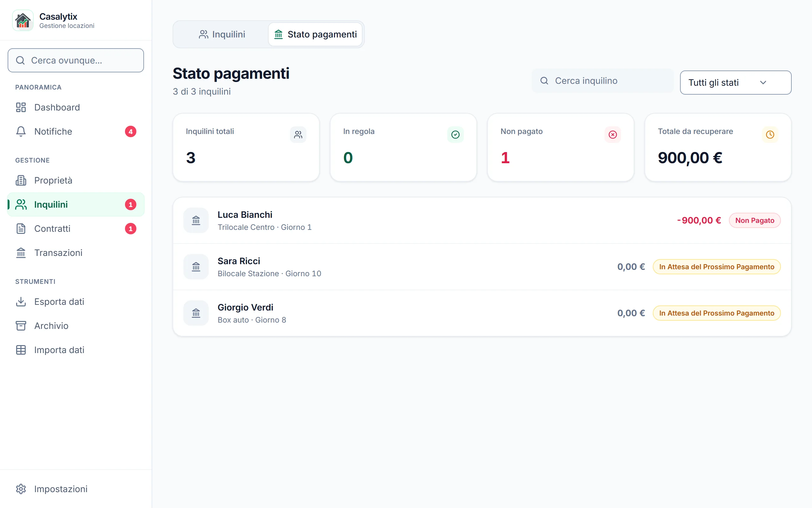
Task: Open the Tutti gli stati dropdown
Action: (736, 82)
